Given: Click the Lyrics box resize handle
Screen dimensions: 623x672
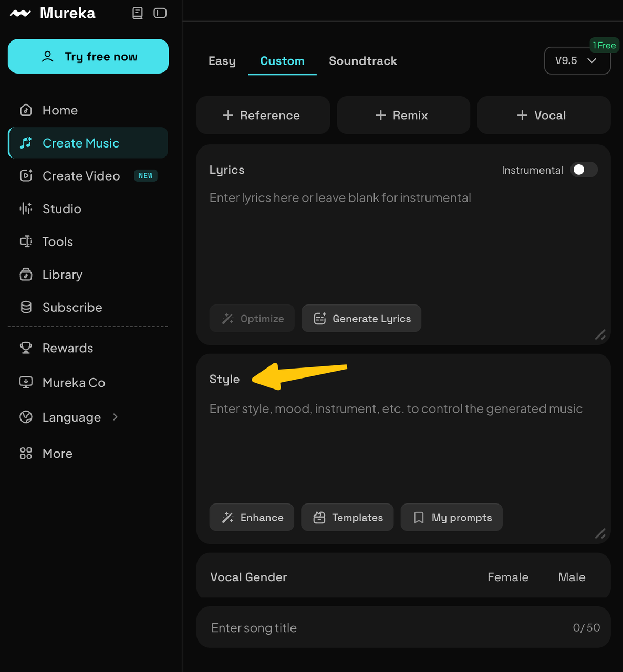Looking at the screenshot, I should coord(600,334).
